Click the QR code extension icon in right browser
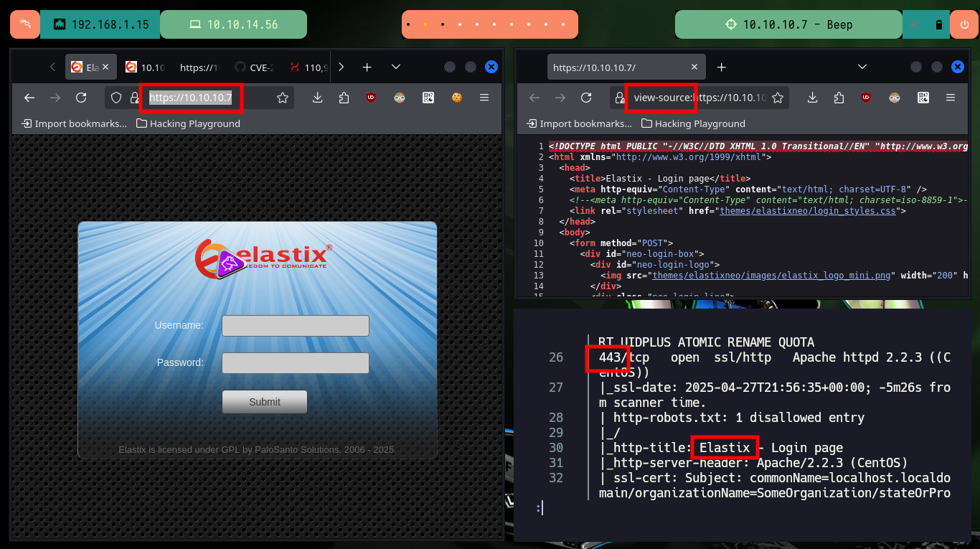The height and width of the screenshot is (549, 980). click(923, 98)
